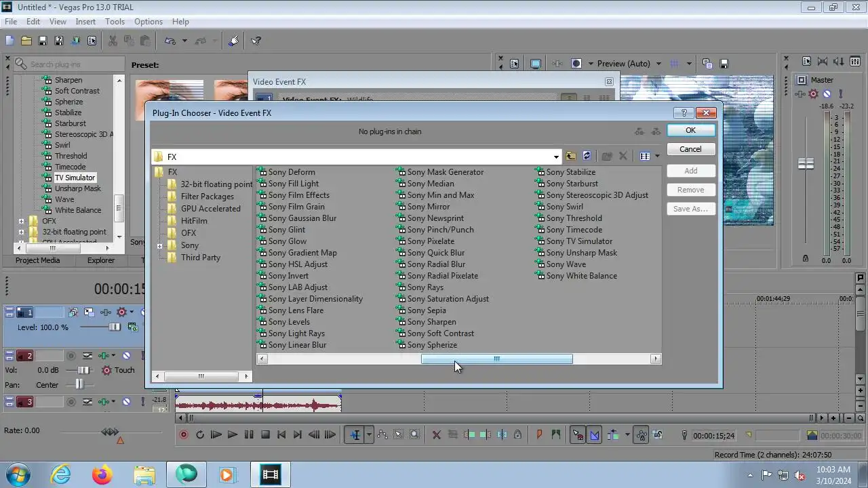Arm audio track 2 for record
This screenshot has height=488, width=868.
(x=71, y=356)
